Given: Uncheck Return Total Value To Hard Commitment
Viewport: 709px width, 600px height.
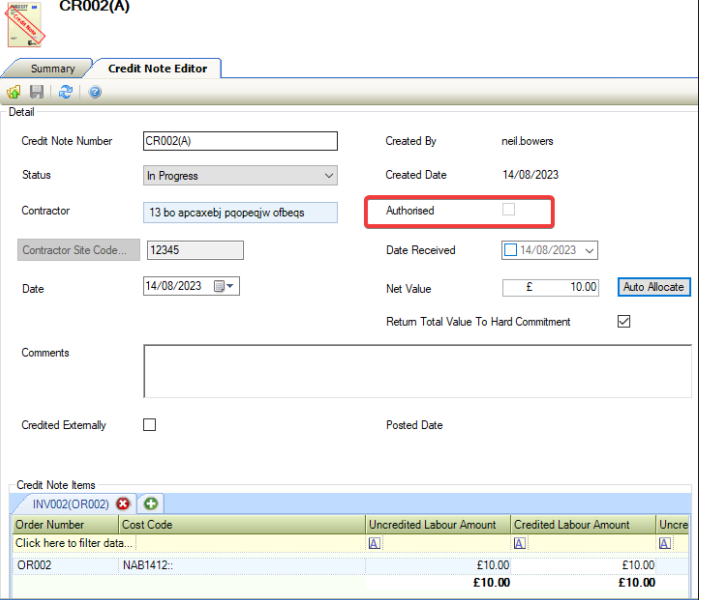Looking at the screenshot, I should pyautogui.click(x=624, y=322).
